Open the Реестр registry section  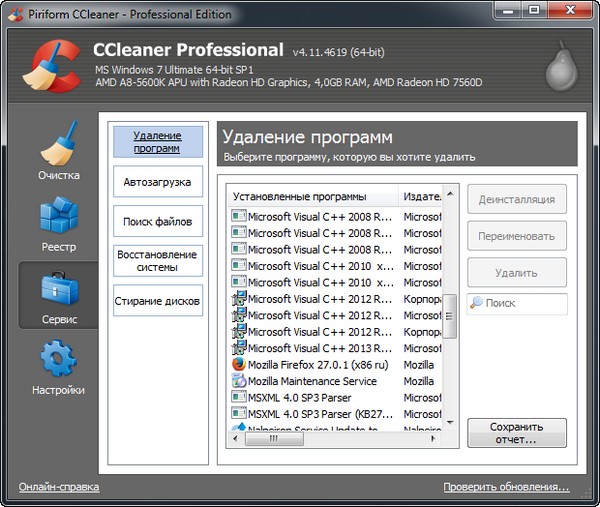point(59,227)
